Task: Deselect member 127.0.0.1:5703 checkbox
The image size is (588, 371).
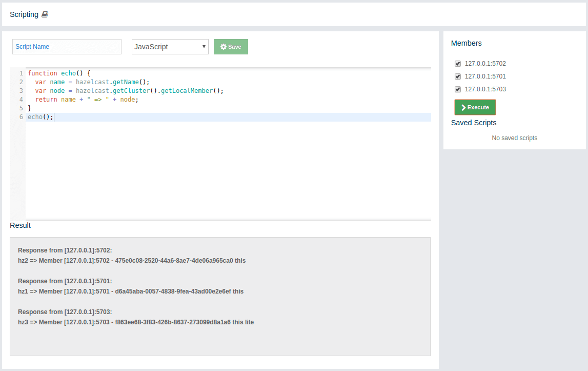Action: 458,89
